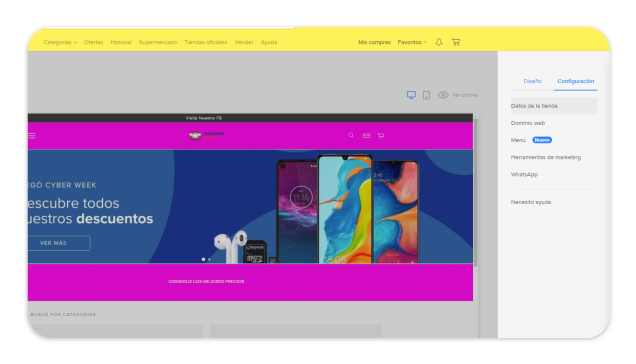Click Vender in the top menu
This screenshot has width=636, height=364.
(x=244, y=42)
